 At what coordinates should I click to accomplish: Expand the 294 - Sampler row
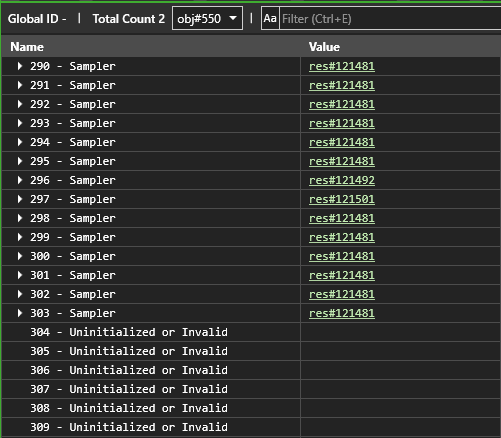point(20,142)
